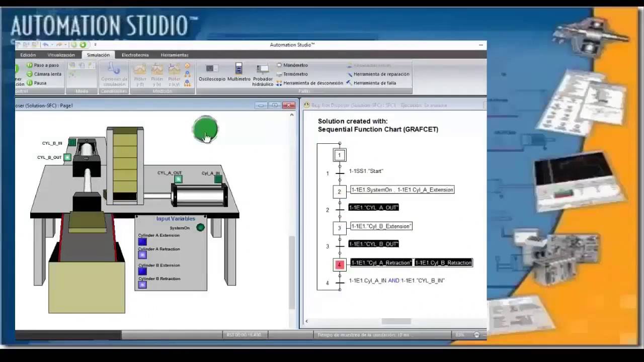The image size is (644, 362).
Task: Open Plotter z(x,y) tool
Action: (174, 74)
